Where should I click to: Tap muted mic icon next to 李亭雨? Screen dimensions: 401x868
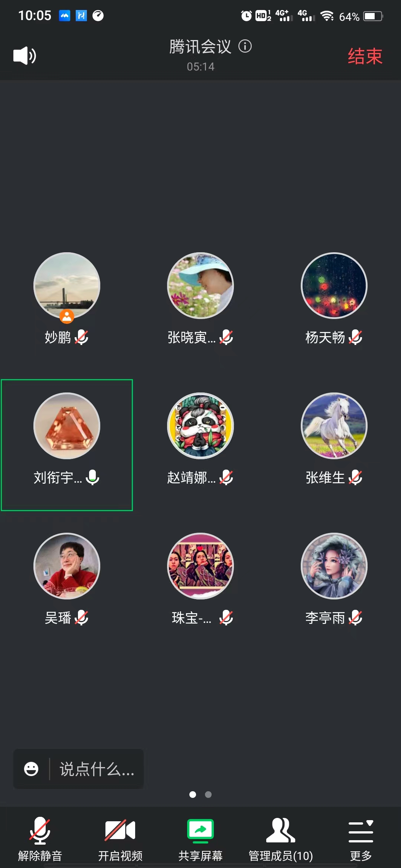coord(355,618)
